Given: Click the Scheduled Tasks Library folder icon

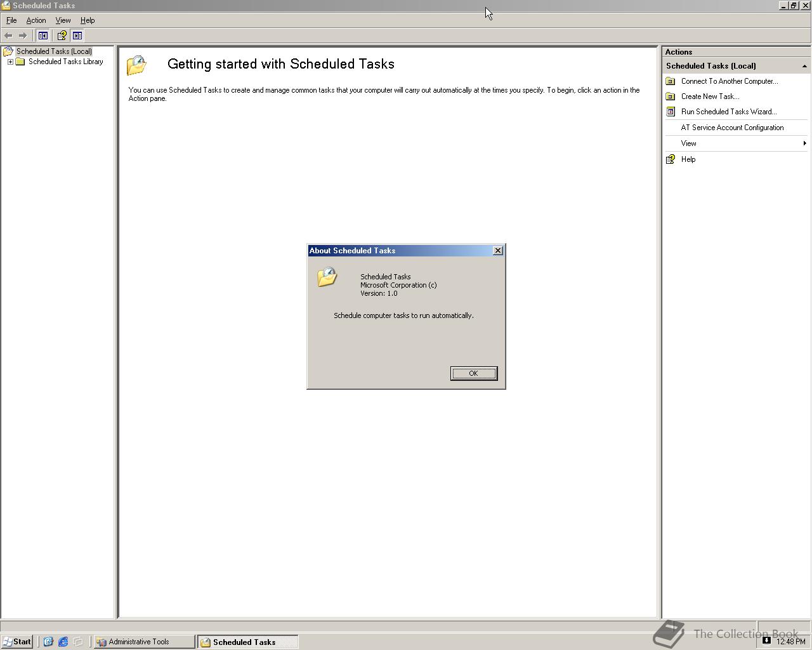Looking at the screenshot, I should (20, 62).
